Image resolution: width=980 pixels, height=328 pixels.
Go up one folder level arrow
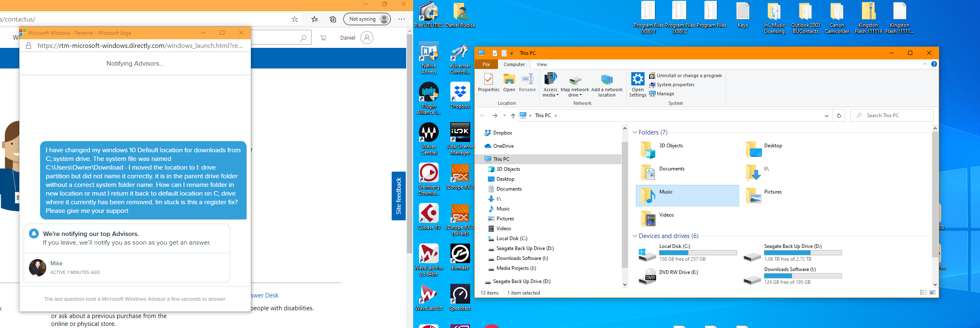click(513, 116)
